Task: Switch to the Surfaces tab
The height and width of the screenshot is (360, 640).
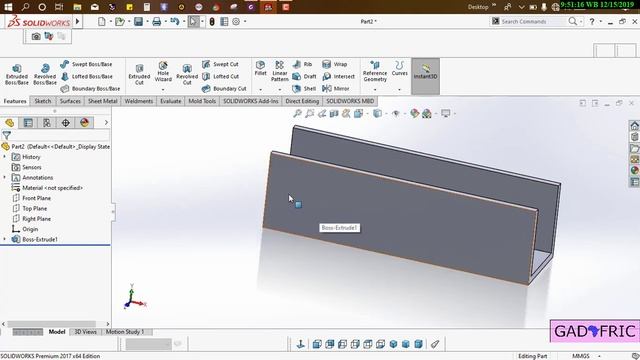Action: pyautogui.click(x=70, y=101)
